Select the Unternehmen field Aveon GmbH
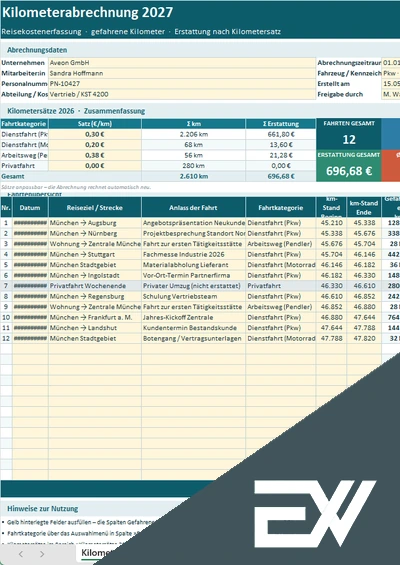Image resolution: width=400 pixels, height=565 pixels. click(182, 63)
